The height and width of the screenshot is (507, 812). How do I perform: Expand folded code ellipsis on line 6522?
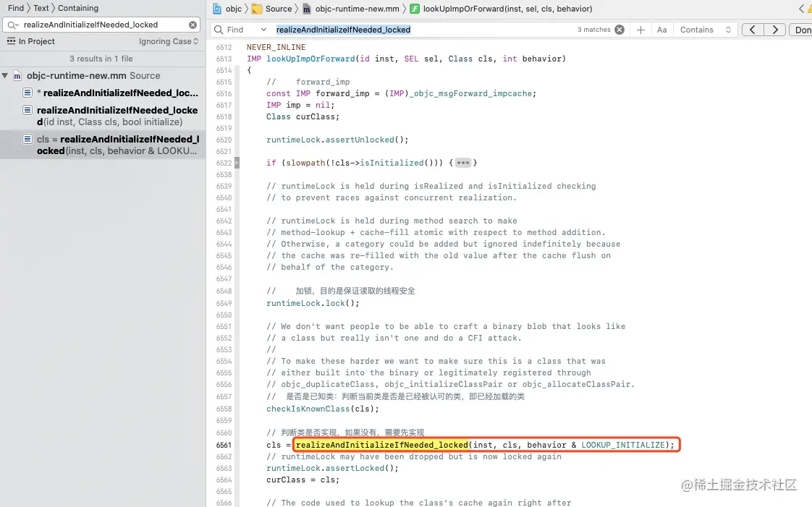coord(463,163)
